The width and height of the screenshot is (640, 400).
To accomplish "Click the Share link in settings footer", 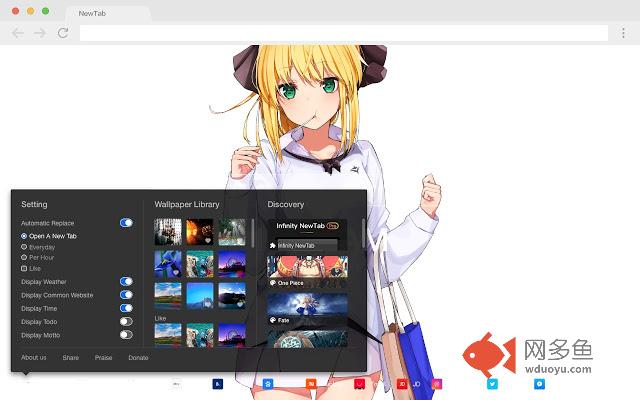I will (x=71, y=358).
